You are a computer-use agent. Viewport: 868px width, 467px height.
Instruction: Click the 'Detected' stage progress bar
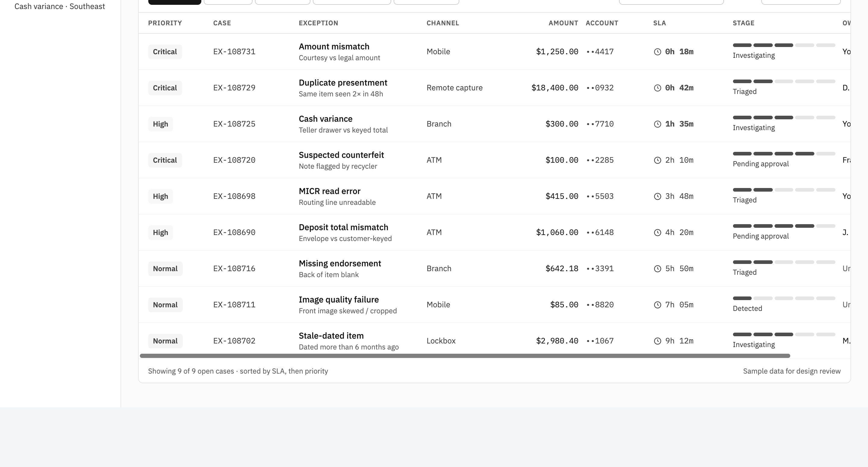(x=784, y=298)
